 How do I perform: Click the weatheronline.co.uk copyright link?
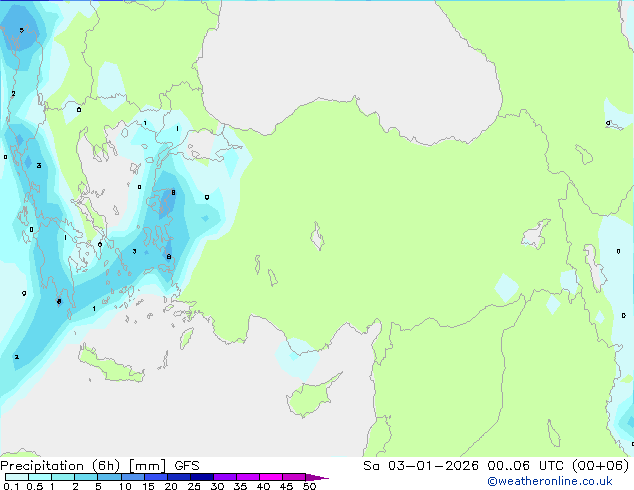(550, 481)
